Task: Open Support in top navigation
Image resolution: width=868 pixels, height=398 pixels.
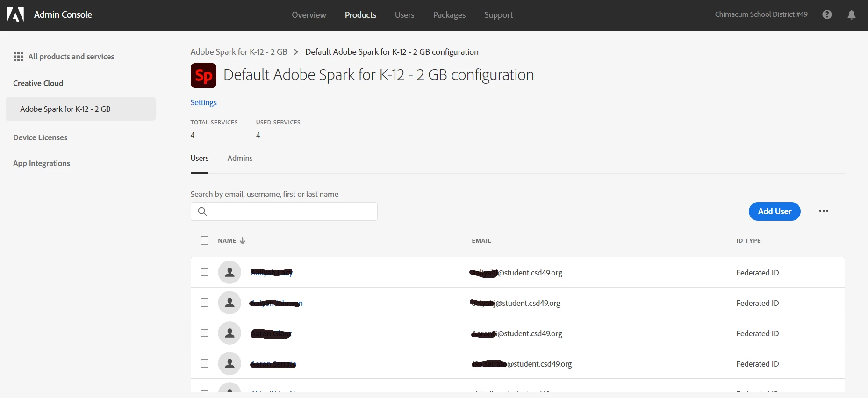Action: 498,15
